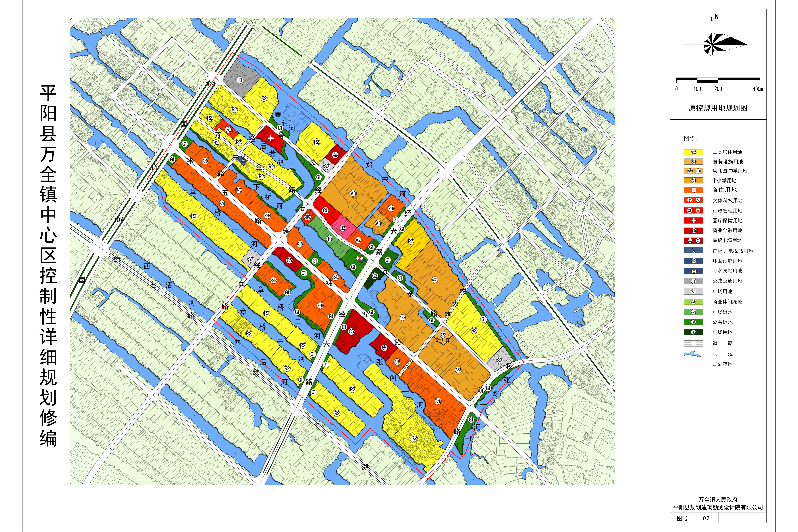Click the C1 marker on the red map parcel
Screen dimensions: 798x532
(325, 210)
